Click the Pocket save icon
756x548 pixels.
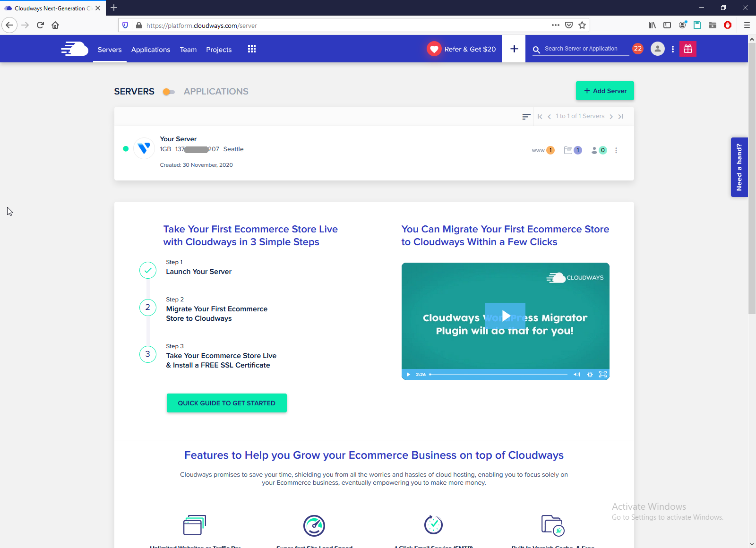coord(569,25)
